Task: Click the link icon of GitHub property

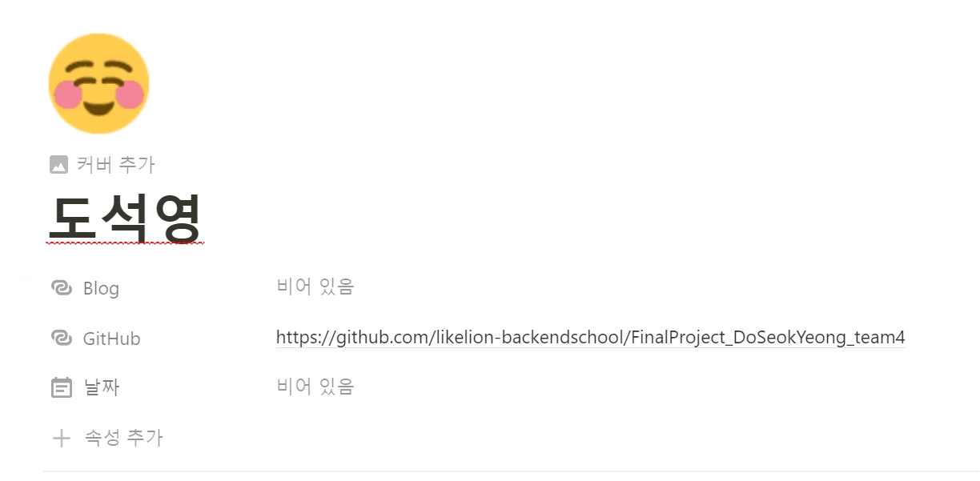Action: click(61, 339)
